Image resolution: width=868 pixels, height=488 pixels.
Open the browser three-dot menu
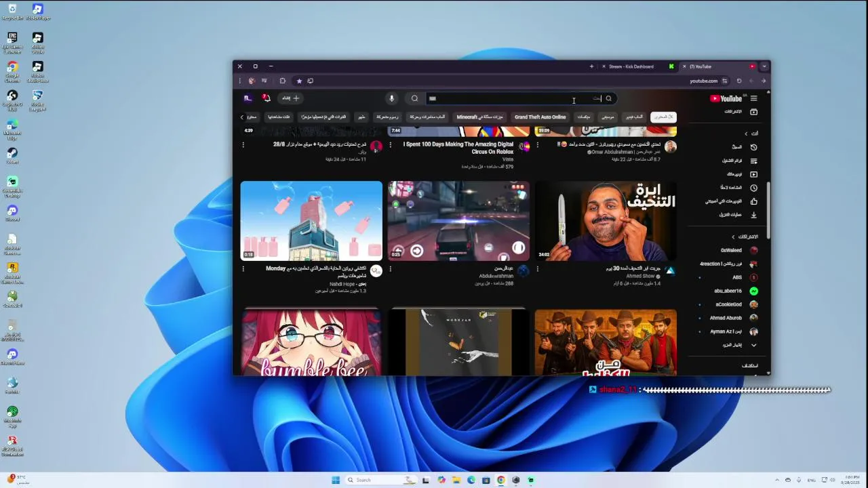[239, 81]
